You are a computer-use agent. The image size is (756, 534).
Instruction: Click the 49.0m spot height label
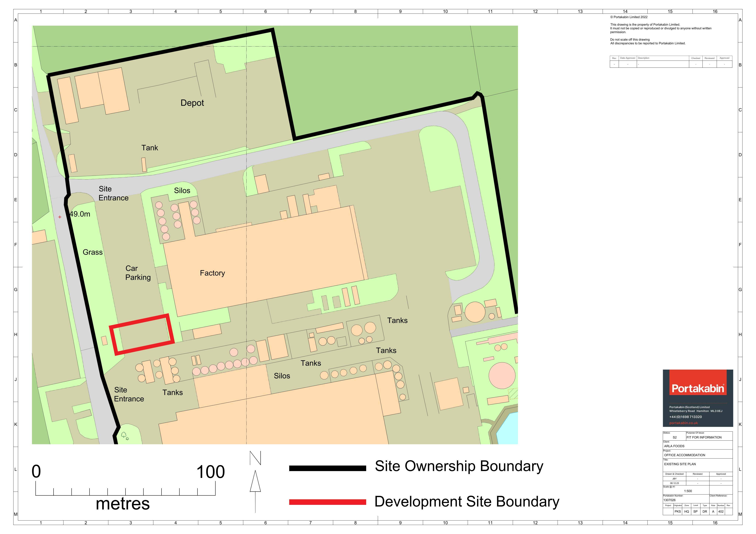coord(80,214)
